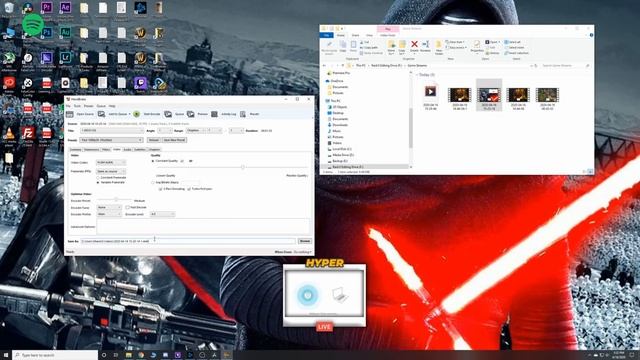Click the Preview icon in HandBrake toolbar
The height and width of the screenshot is (360, 640).
tap(191, 114)
